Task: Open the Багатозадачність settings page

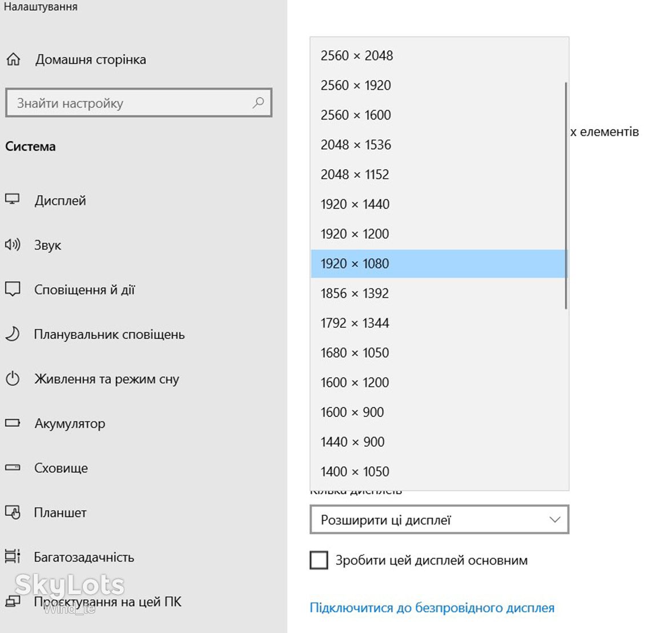Action: click(x=84, y=557)
